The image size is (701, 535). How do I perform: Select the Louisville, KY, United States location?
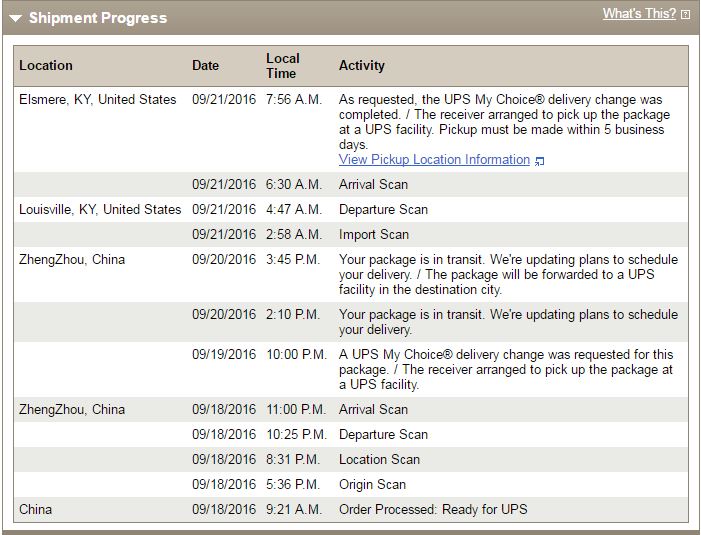pyautogui.click(x=100, y=209)
